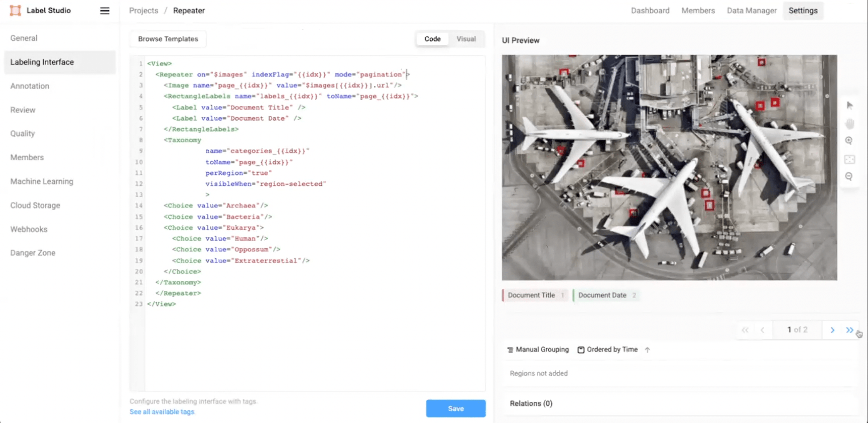Click the sort direction arrow after Ordered by Time
Image resolution: width=868 pixels, height=423 pixels.
[x=647, y=350]
